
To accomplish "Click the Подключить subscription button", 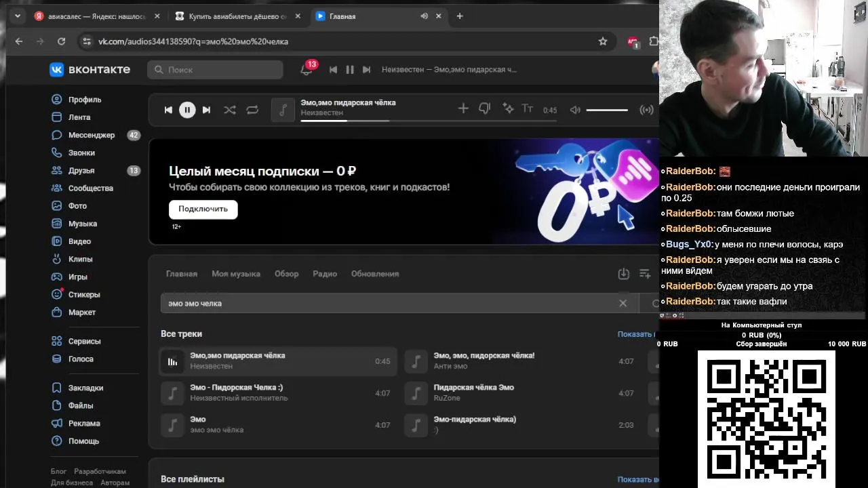I will [203, 209].
